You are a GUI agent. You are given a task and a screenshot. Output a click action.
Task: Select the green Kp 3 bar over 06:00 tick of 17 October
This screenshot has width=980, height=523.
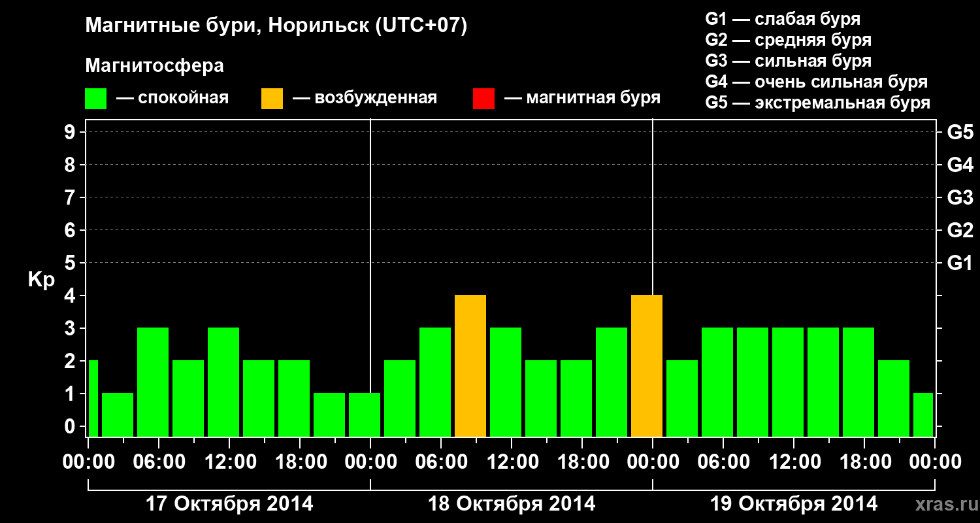click(x=153, y=382)
